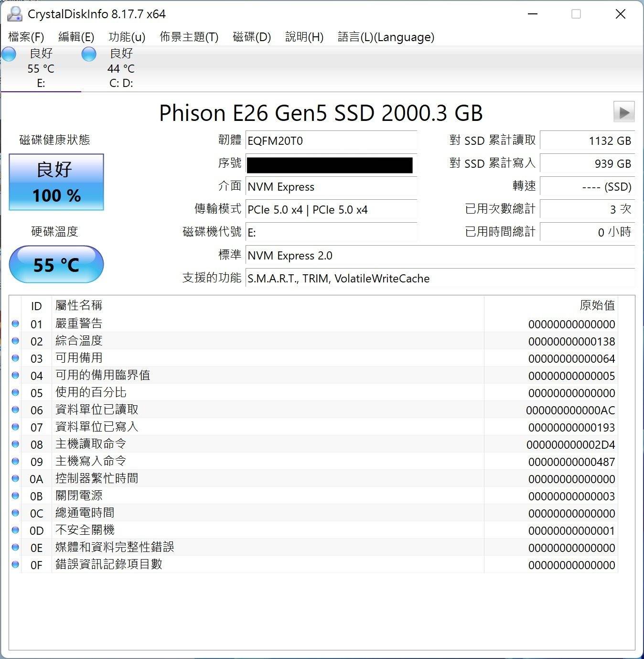
Task: Click the status orb for disk E:
Action: click(9, 54)
